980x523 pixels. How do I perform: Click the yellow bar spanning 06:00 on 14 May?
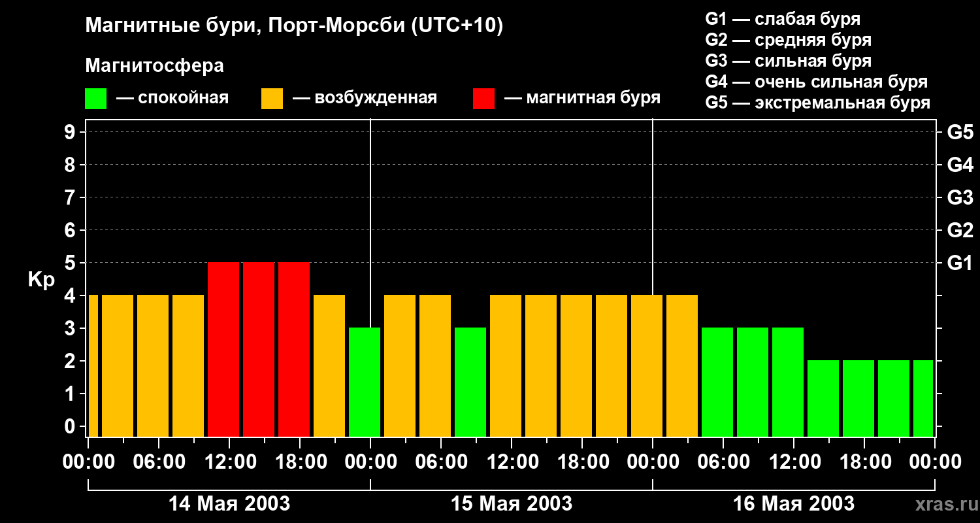click(x=153, y=365)
